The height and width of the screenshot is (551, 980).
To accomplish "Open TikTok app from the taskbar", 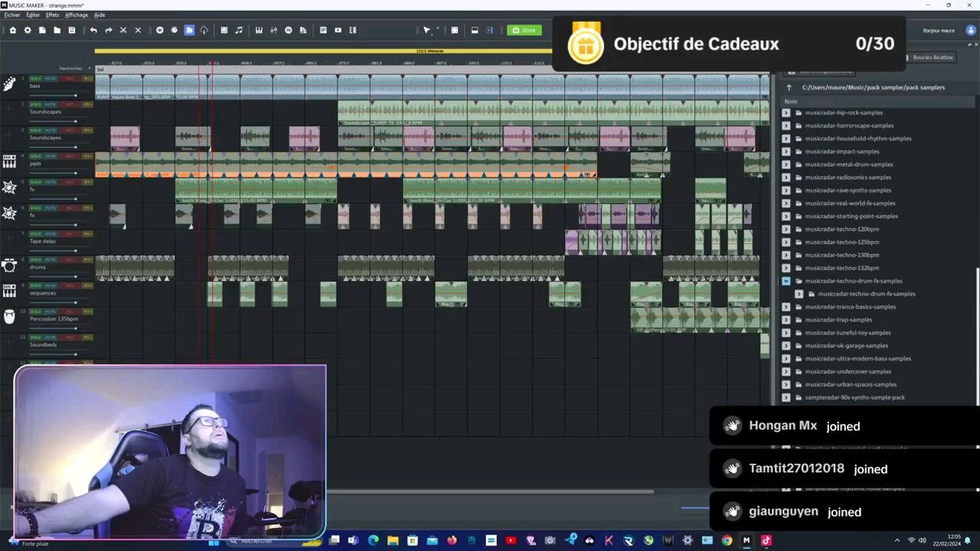I will tap(766, 541).
